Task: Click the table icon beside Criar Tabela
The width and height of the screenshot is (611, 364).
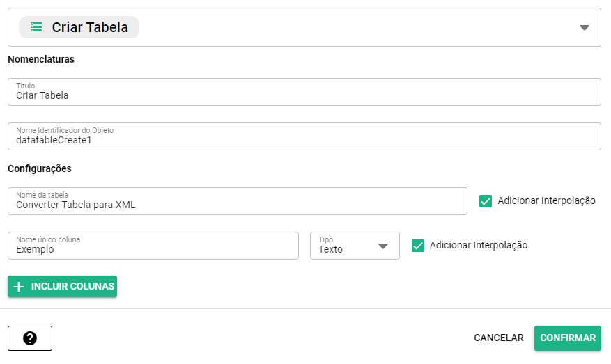Action: tap(36, 27)
